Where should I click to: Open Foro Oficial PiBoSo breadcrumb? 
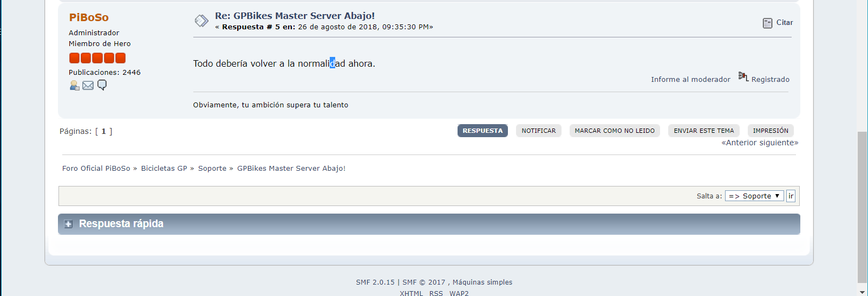96,169
